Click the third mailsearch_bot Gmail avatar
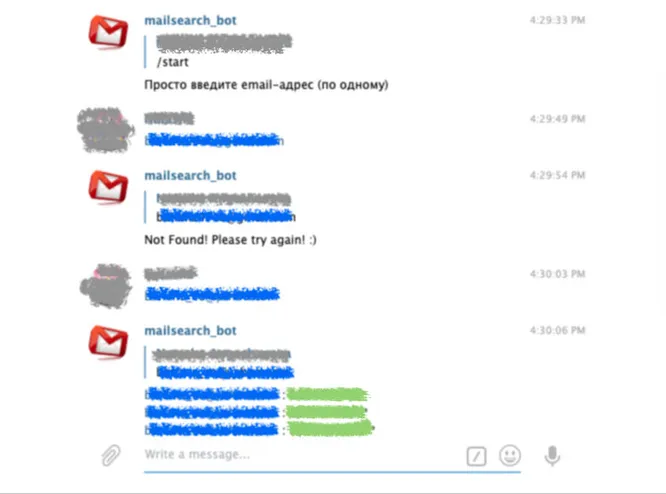This screenshot has height=494, width=666. 108,342
